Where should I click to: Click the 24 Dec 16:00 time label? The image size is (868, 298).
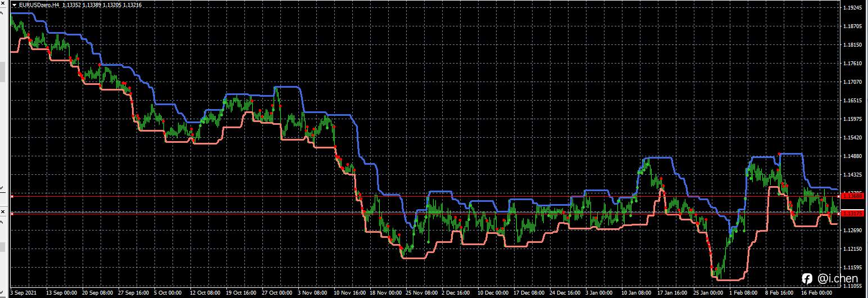[x=565, y=293]
